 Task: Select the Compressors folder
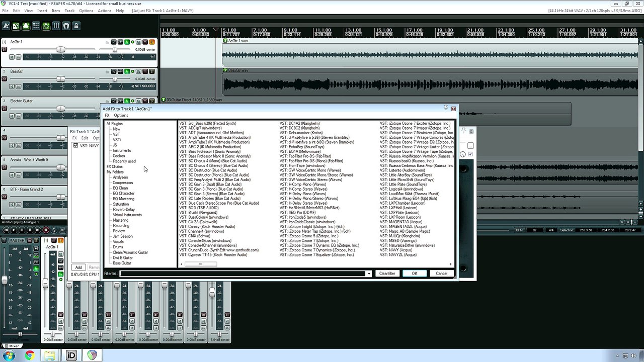click(123, 183)
